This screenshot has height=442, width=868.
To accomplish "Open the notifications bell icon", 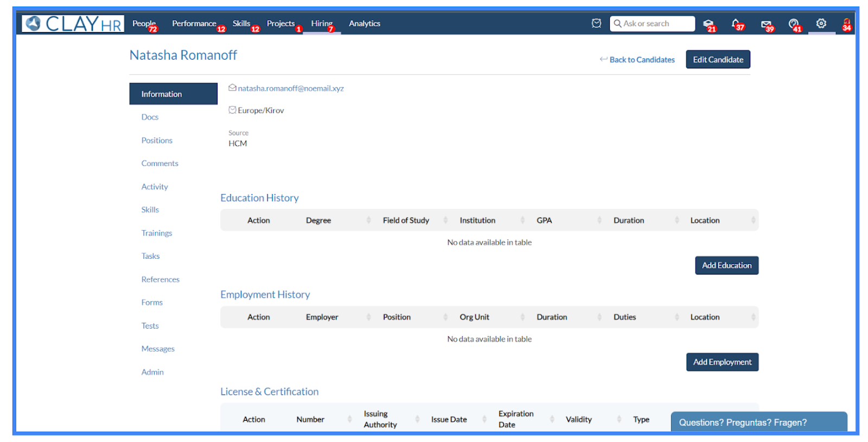I will tap(737, 24).
